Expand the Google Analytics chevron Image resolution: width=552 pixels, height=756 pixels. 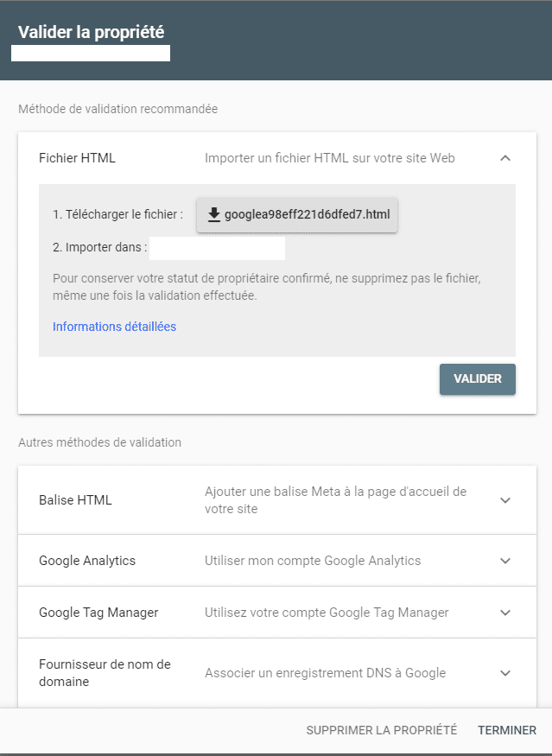(505, 561)
